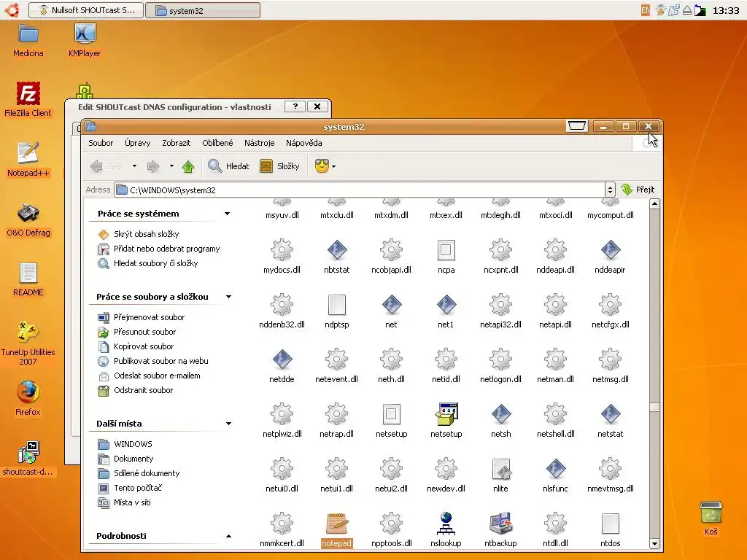Screen dimensions: 747x560
Task: Select the ntdos file icon
Action: [611, 524]
